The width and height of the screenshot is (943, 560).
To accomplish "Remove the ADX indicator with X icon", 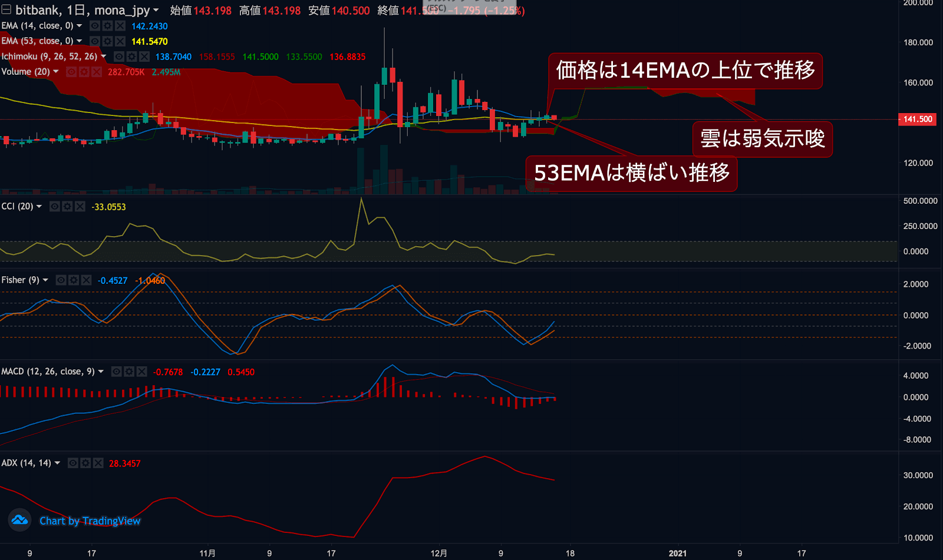I will 98,463.
